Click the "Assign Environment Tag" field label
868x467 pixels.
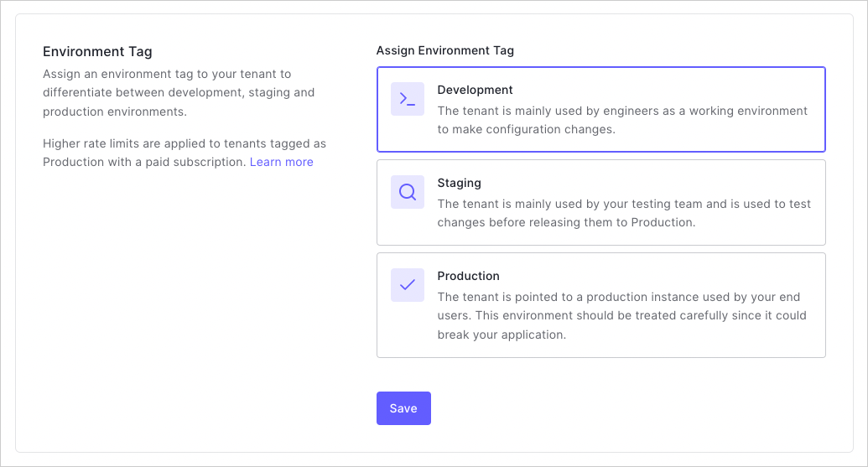(444, 50)
